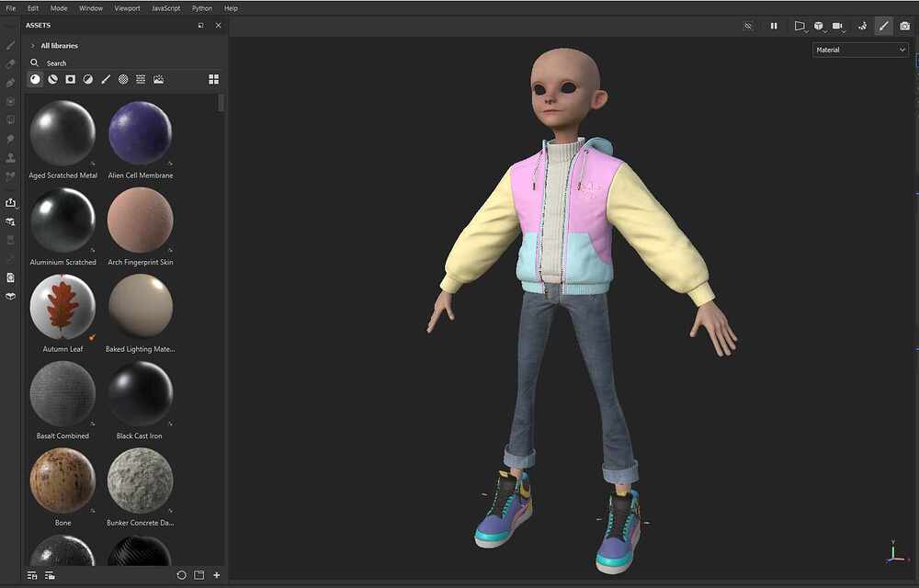Select the Baked Lighting material sphere
The image size is (919, 588).
pos(141,306)
